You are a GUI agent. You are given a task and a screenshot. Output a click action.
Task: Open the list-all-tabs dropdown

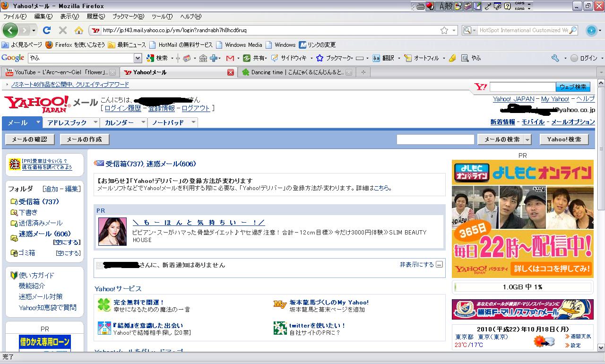pos(600,72)
